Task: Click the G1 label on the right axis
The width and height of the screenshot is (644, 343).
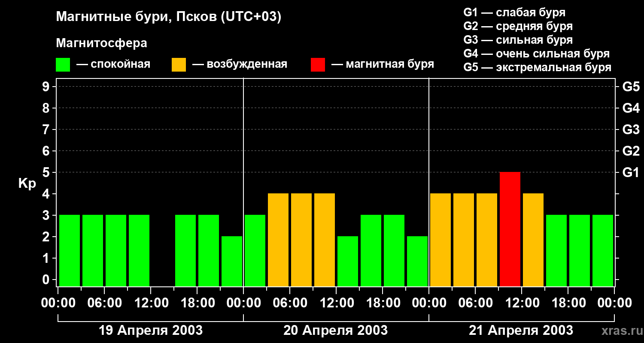Action: tap(631, 172)
